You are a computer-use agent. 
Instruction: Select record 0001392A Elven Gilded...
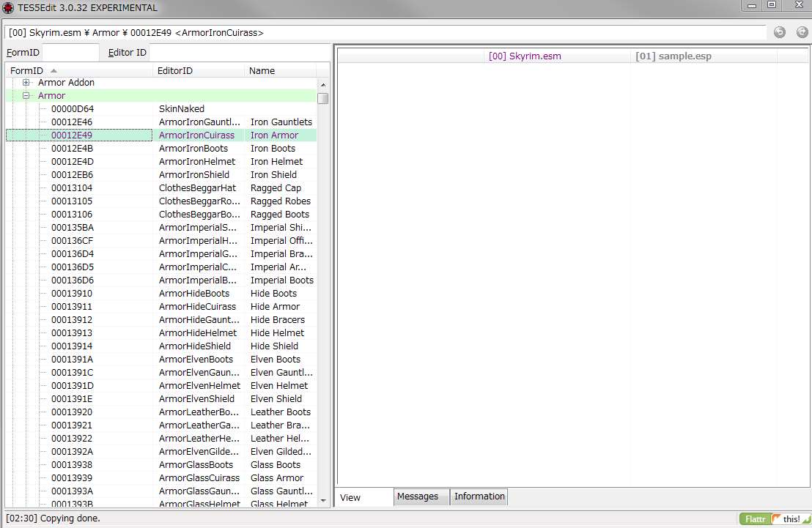[161, 452]
